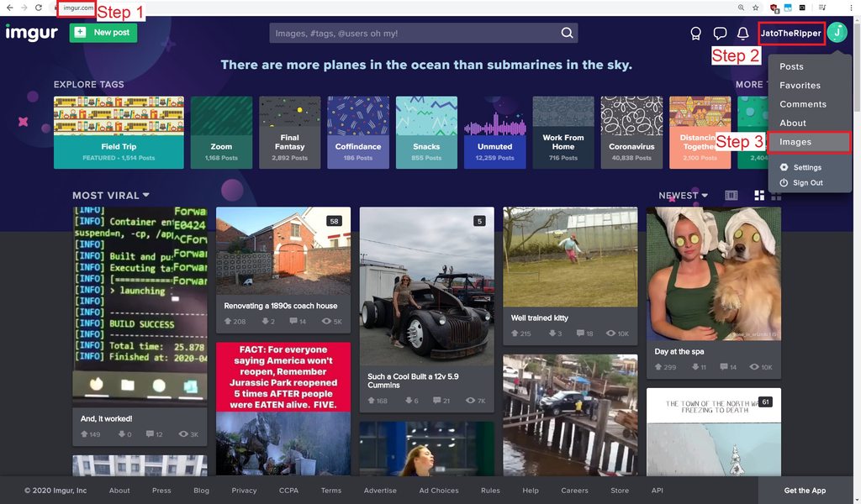
Task: Click the upvote arrow on Well trained kitty
Action: click(x=515, y=333)
